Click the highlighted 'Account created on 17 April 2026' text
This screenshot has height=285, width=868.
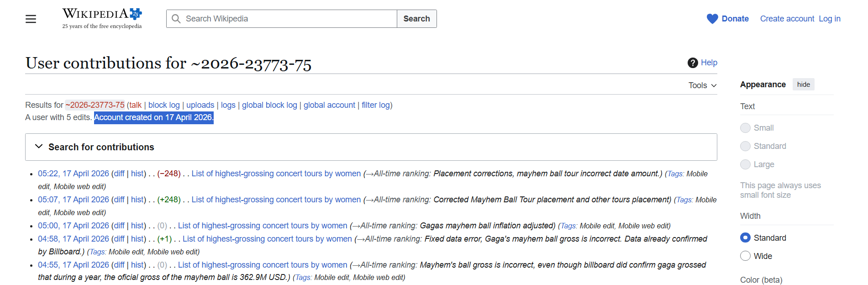[154, 117]
